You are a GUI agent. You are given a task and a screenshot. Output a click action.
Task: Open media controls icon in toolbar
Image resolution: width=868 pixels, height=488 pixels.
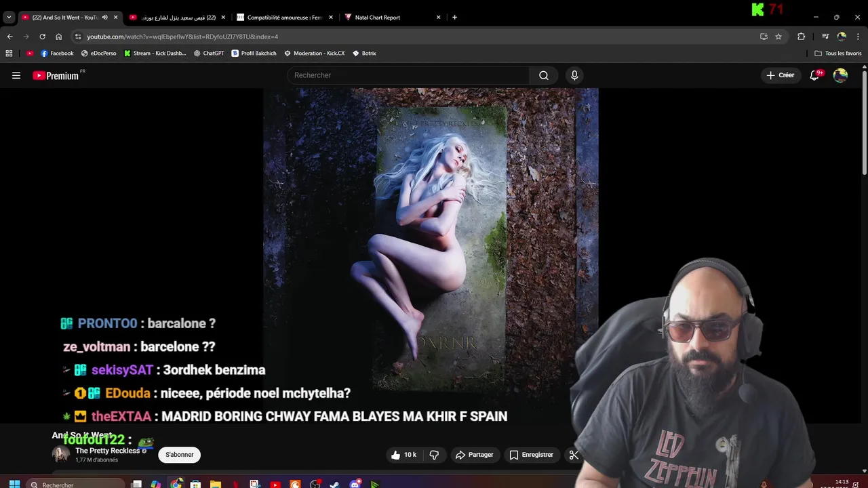[825, 37]
